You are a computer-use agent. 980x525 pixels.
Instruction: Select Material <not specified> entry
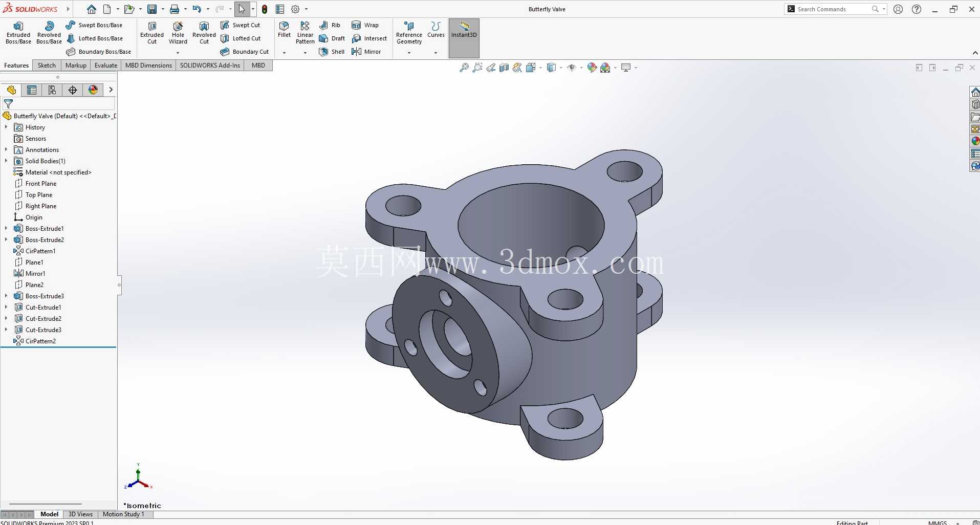click(53, 172)
